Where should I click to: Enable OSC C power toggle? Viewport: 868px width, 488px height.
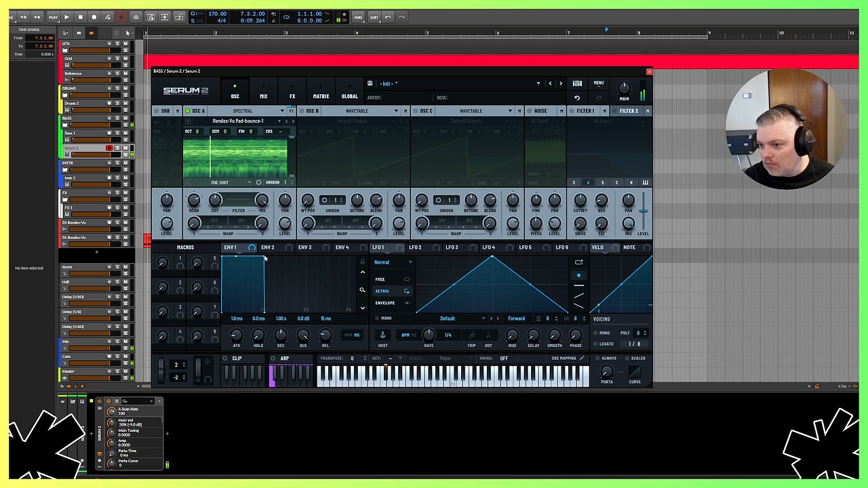[415, 110]
